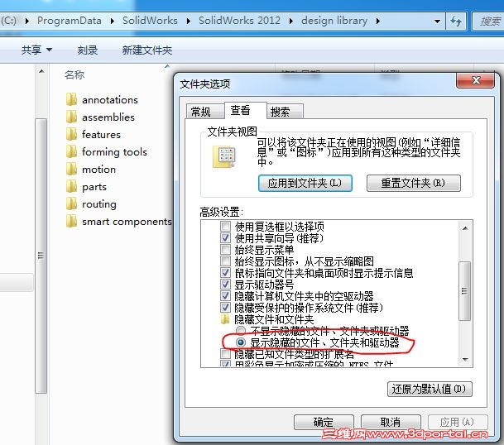The height and width of the screenshot is (445, 504).
Task: Select 显示隐藏的文件、文件夹和驱动器 radio button
Action: [241, 342]
